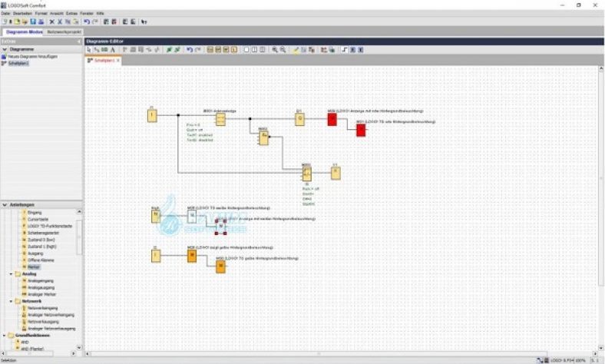
Task: Open the Bearbeiten menu
Action: [x=22, y=13]
